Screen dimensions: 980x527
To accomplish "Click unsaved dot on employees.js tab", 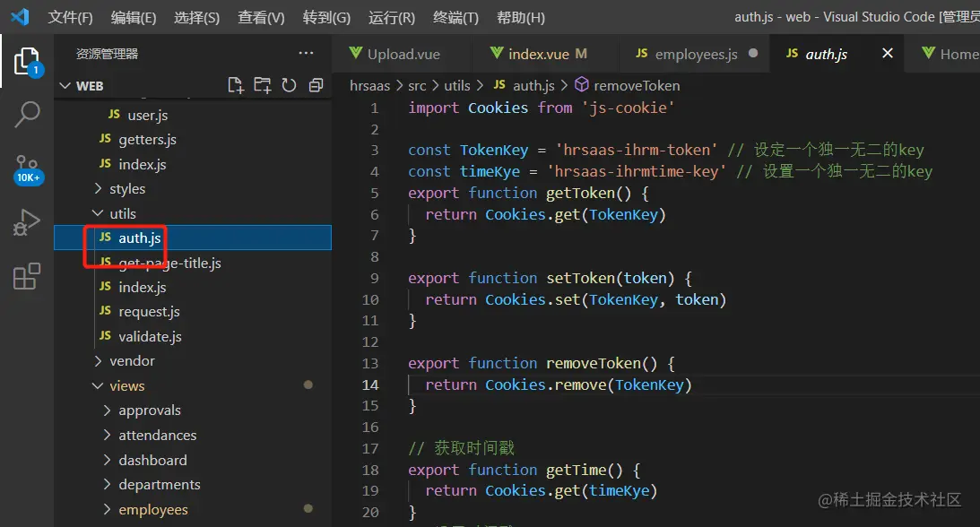I will pyautogui.click(x=753, y=53).
